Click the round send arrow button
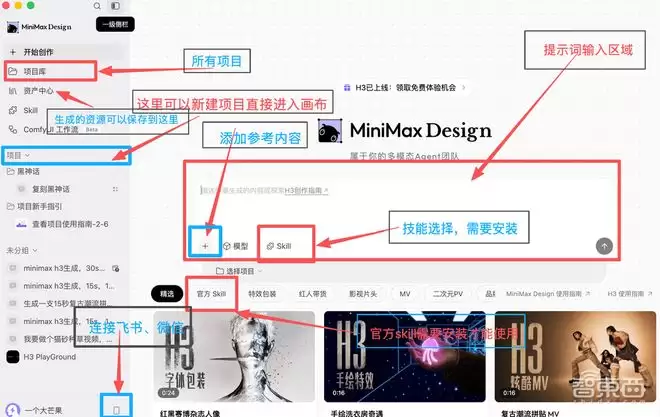The image size is (660, 417). click(604, 246)
